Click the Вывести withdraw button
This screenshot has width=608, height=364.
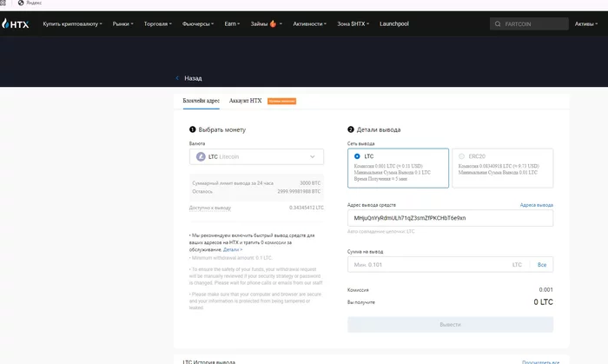(x=450, y=324)
